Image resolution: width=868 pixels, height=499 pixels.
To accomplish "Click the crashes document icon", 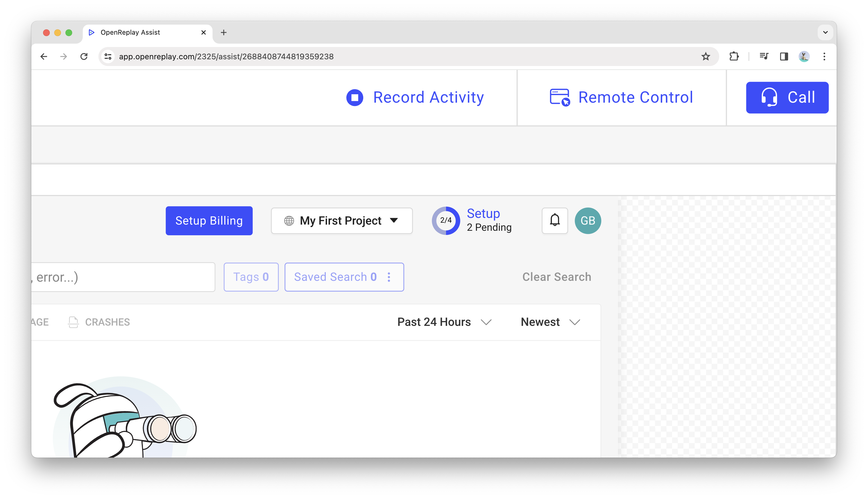I will 73,322.
